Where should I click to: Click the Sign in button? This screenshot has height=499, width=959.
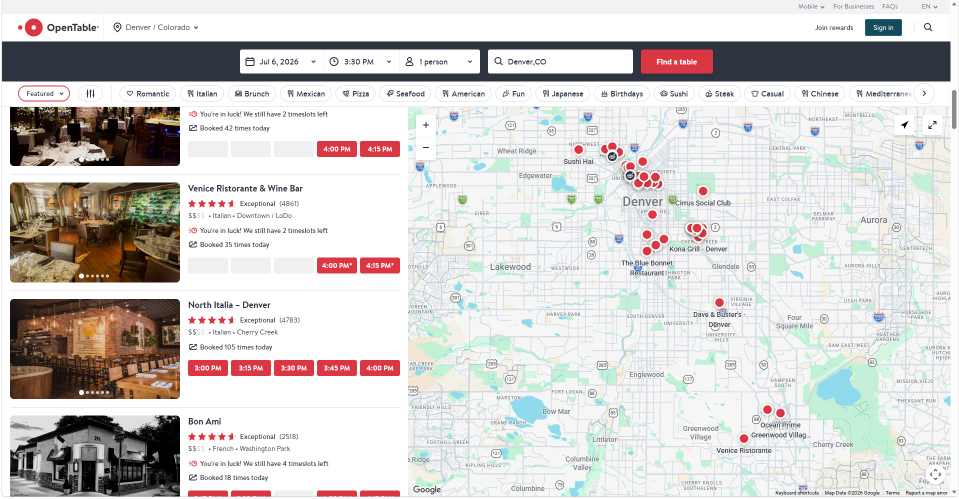pos(883,28)
